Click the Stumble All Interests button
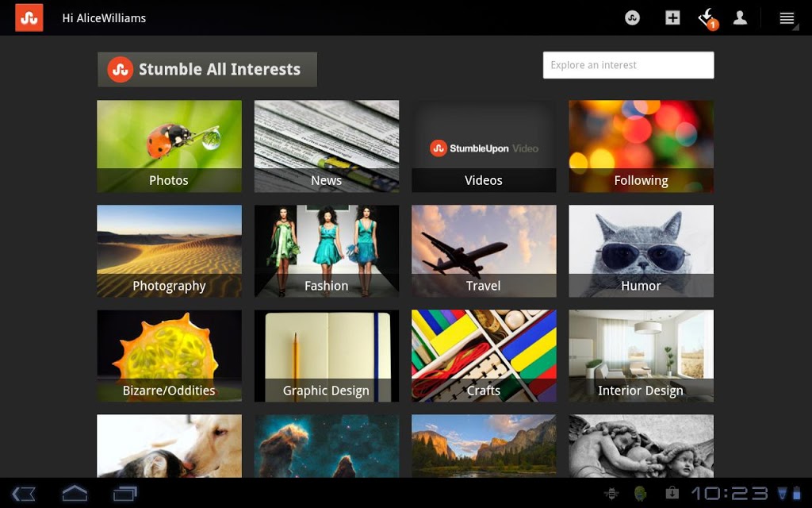Viewport: 812px width, 508px height. [x=207, y=69]
